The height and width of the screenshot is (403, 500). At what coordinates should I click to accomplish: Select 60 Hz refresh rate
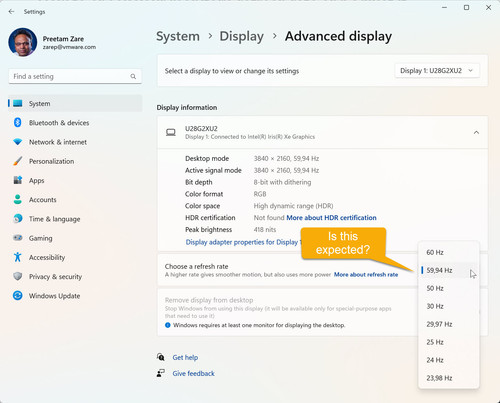[x=448, y=252]
